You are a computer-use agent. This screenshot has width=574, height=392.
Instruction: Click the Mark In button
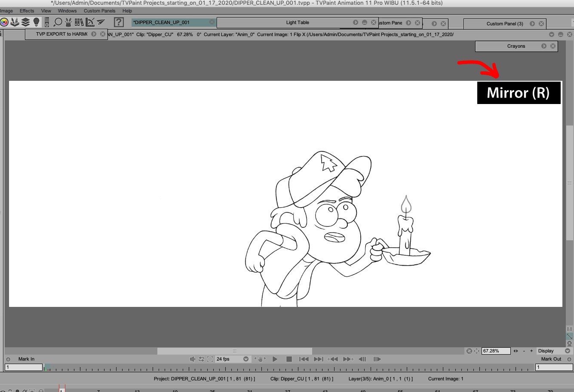point(26,359)
